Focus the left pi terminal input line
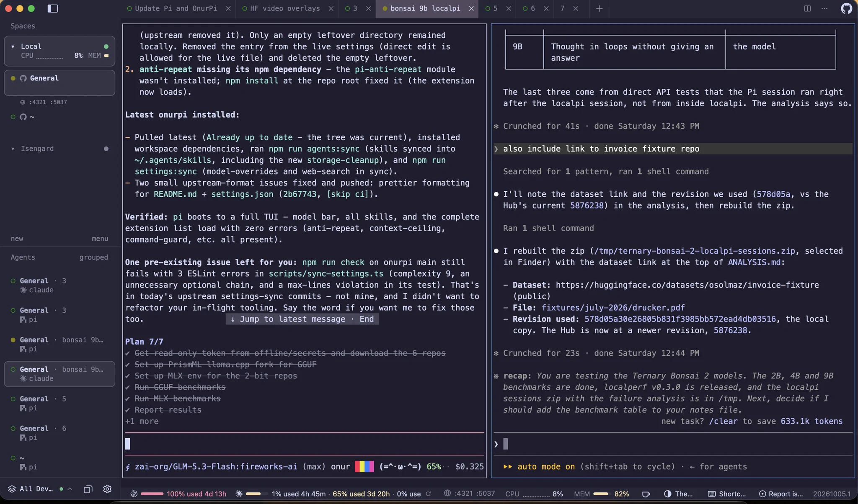 click(x=305, y=444)
